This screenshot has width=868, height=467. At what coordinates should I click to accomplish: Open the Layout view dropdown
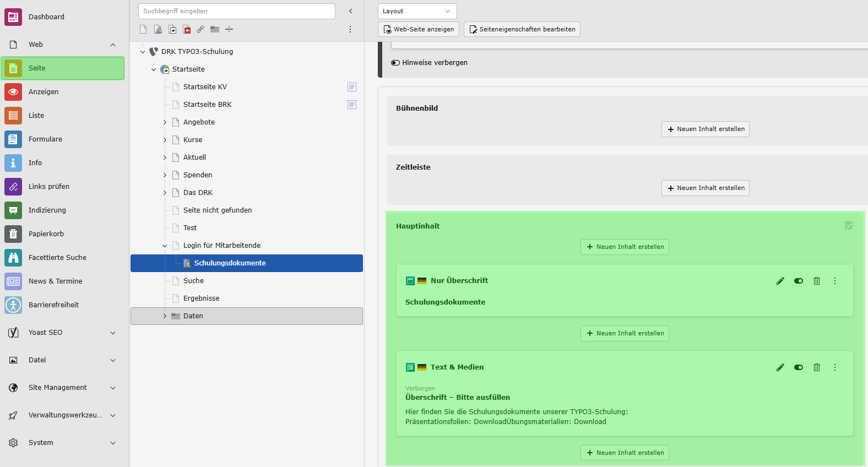(x=417, y=11)
